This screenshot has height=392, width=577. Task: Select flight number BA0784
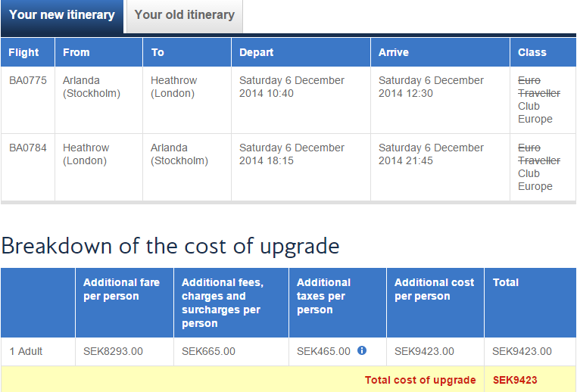coord(27,148)
